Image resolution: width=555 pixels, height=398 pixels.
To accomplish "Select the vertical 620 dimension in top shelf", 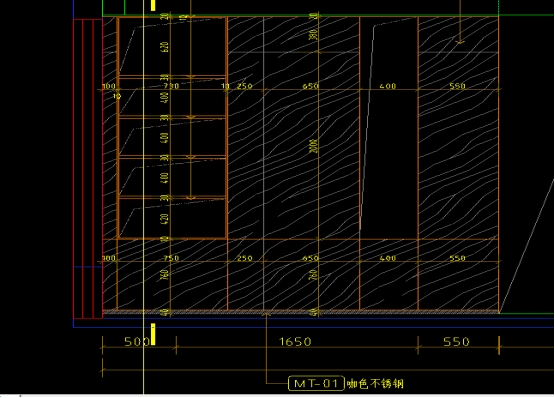I will (x=165, y=47).
